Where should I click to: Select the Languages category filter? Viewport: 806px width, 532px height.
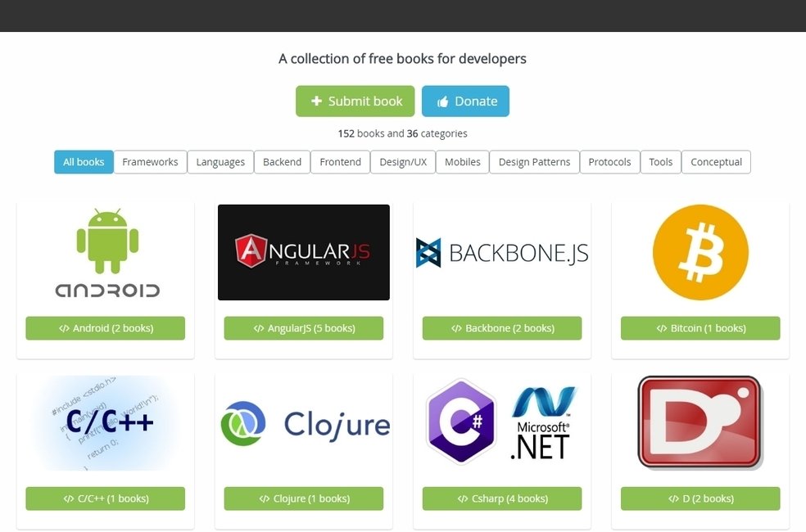tap(220, 162)
